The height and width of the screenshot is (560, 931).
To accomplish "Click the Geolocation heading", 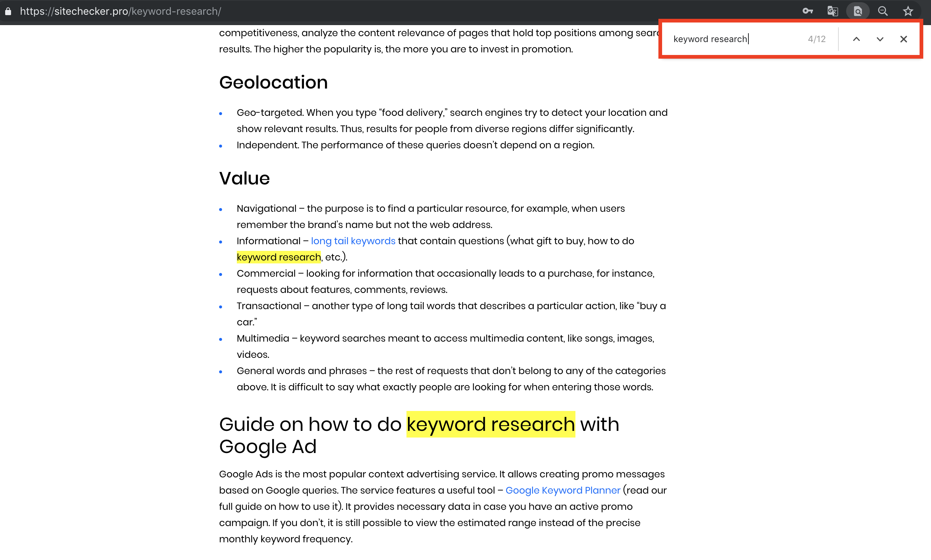I will [x=273, y=83].
